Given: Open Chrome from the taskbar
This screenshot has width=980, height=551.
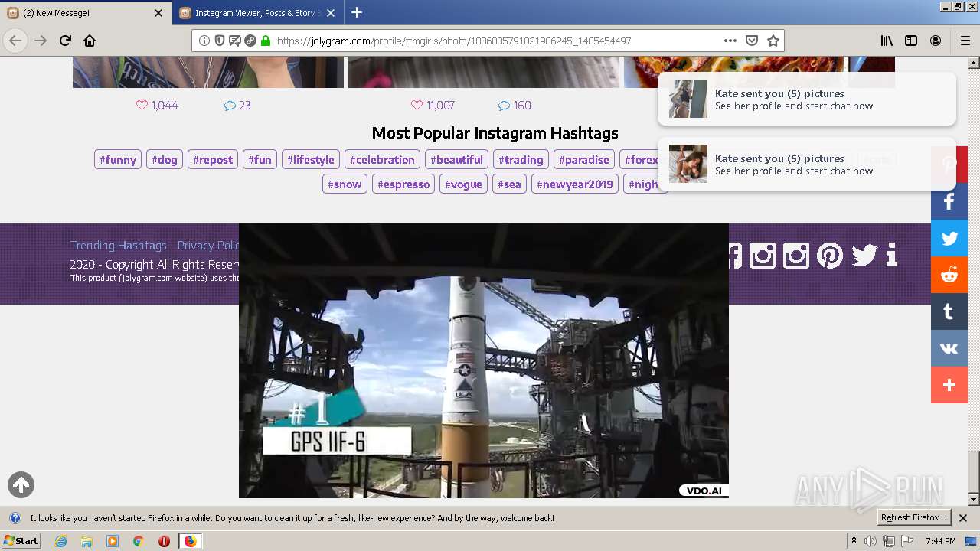Looking at the screenshot, I should (x=138, y=541).
